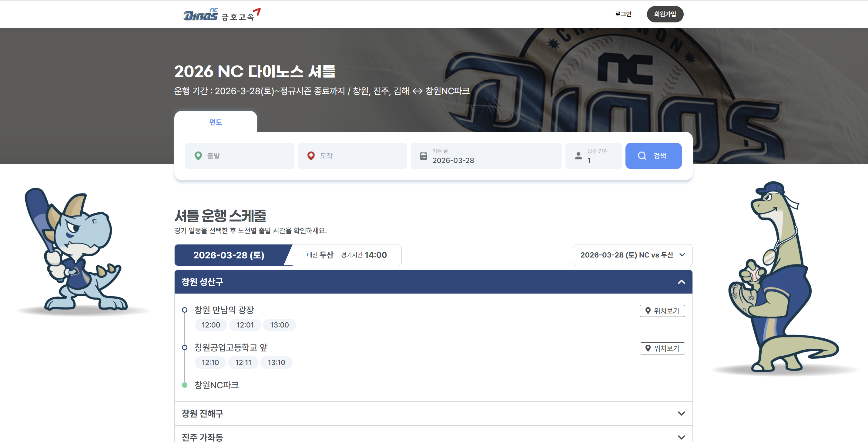Select the 13:00 departure time chip
The height and width of the screenshot is (442, 868).
(x=279, y=325)
